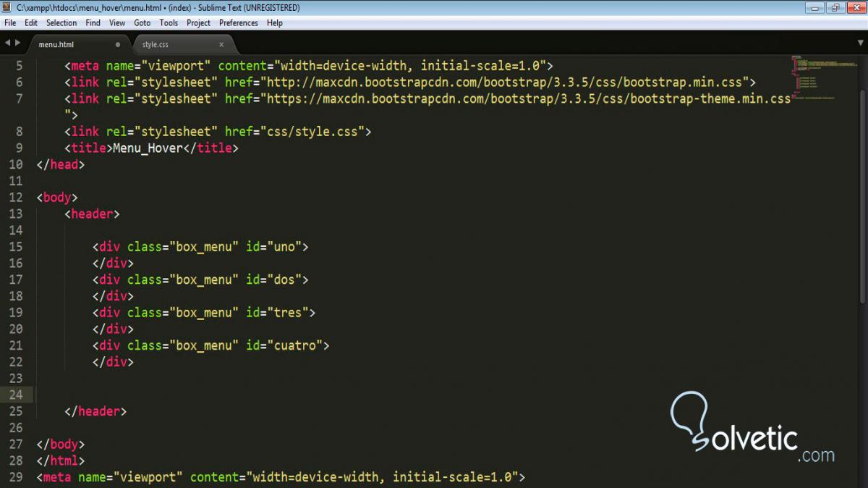Place cursor in the bootstrap.min.css link line
The image size is (868, 488).
tap(410, 83)
